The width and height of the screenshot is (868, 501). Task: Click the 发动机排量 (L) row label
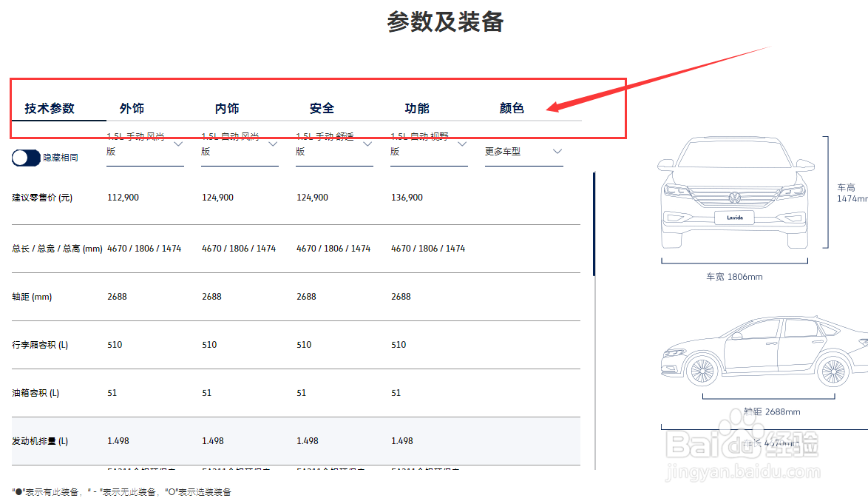pyautogui.click(x=40, y=441)
